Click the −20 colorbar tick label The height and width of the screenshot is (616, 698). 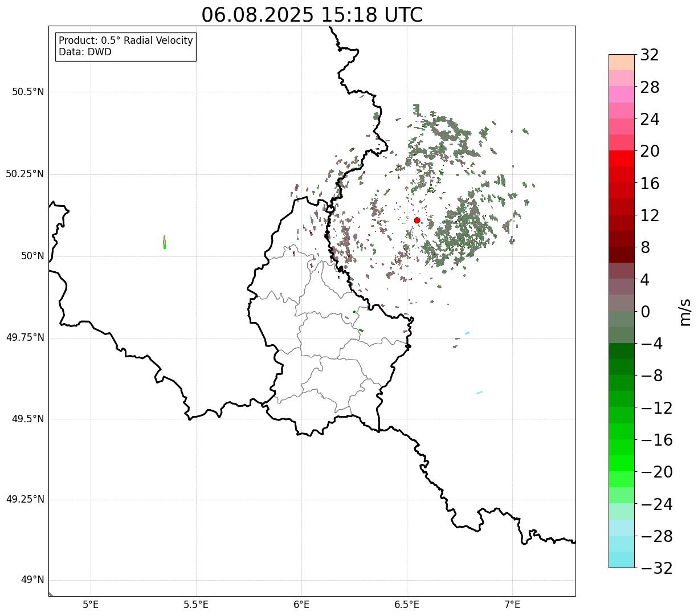[x=656, y=472]
